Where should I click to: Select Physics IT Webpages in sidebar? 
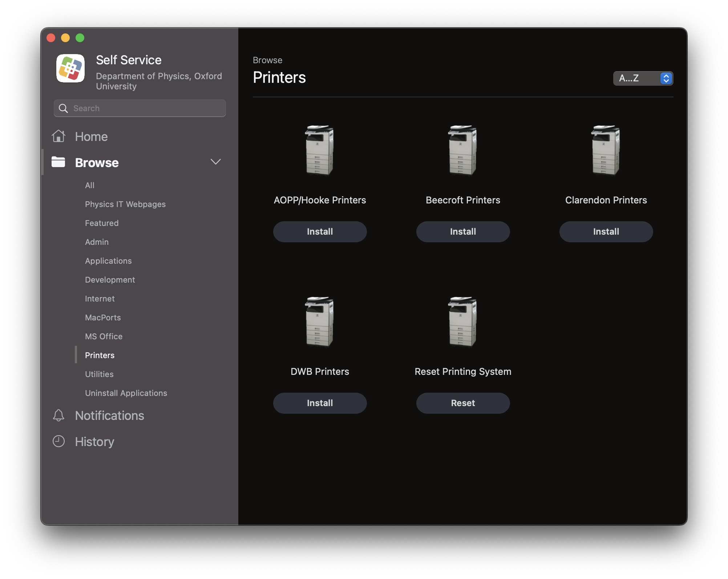(x=125, y=204)
